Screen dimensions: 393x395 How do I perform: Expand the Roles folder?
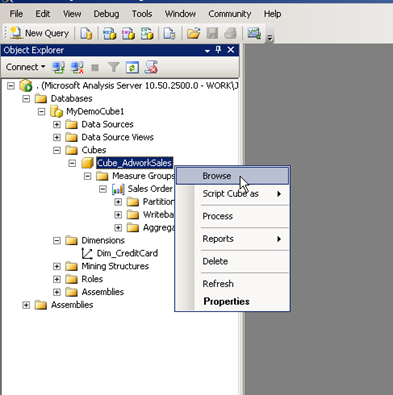[x=57, y=279]
